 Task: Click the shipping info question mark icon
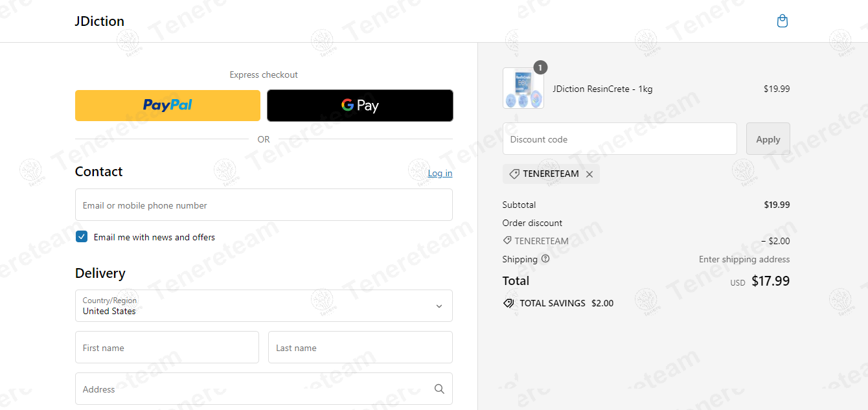tap(545, 259)
